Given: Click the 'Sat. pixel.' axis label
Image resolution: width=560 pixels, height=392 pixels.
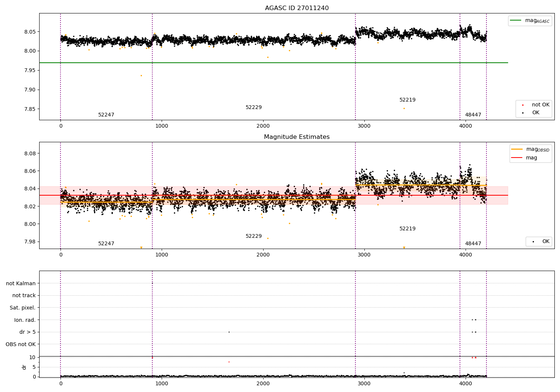Looking at the screenshot, I should (x=23, y=308).
